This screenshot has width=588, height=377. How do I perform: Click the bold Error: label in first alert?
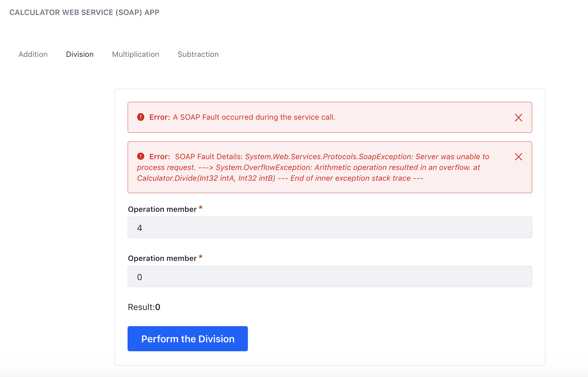160,117
